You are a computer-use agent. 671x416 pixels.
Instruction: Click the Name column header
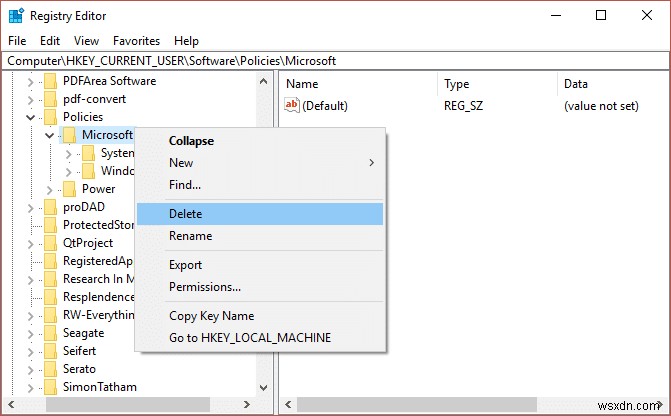pos(359,84)
